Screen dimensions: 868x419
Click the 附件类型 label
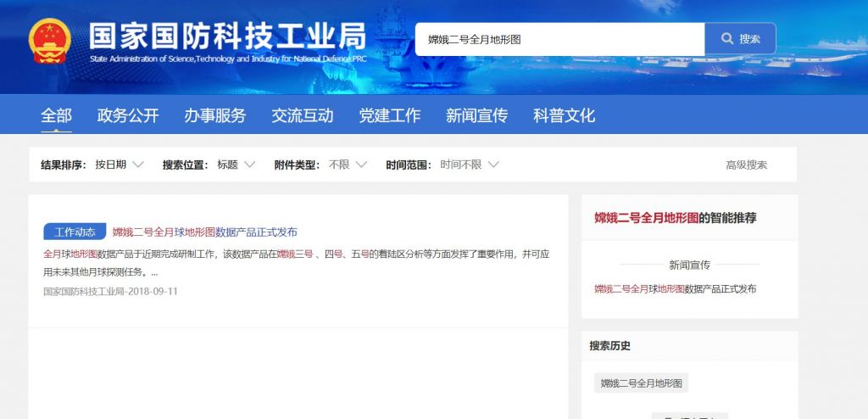[x=298, y=165]
